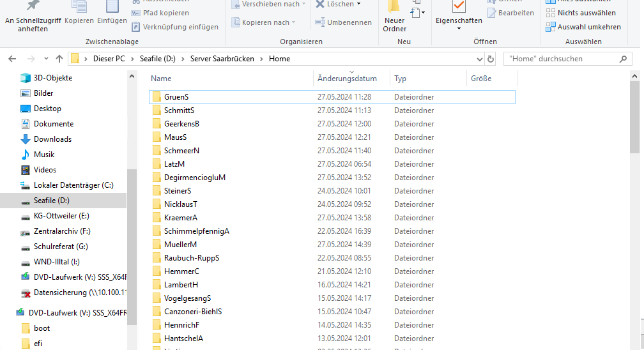Sort by Änderungsdatum column header

[x=351, y=79]
